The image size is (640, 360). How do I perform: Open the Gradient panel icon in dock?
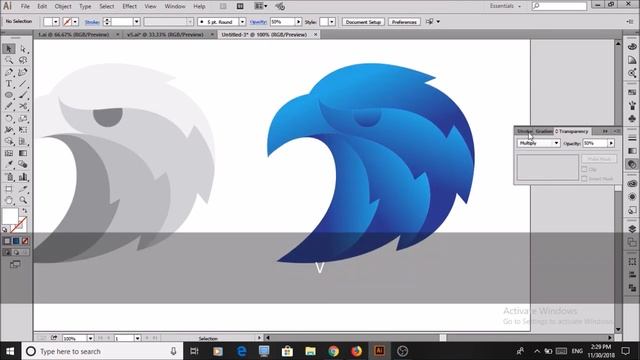(632, 151)
